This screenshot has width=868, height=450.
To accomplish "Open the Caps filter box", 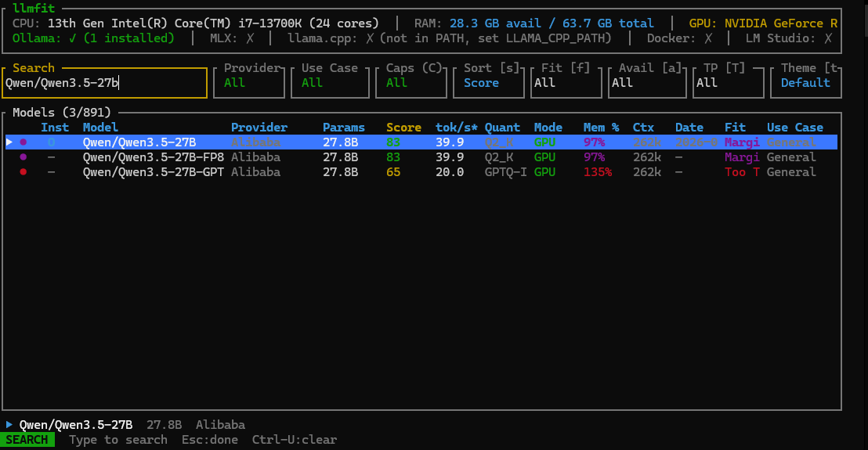I will (411, 83).
